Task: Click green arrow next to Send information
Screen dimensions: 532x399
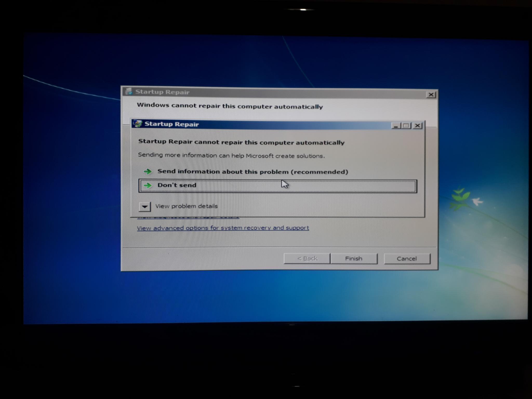Action: (148, 171)
